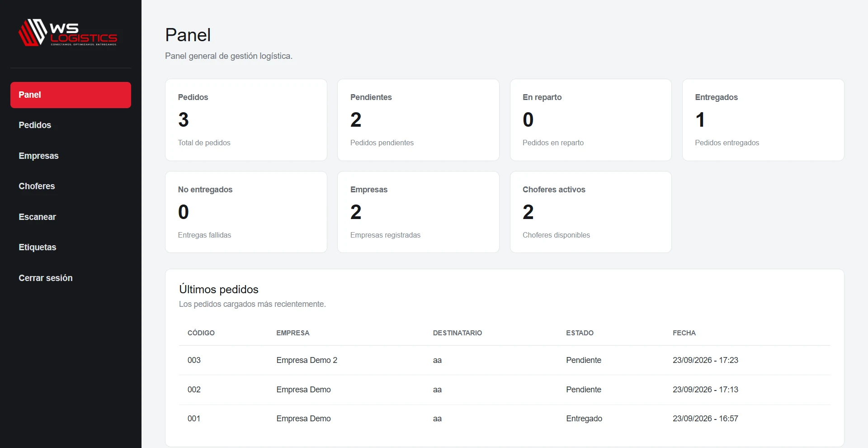Click the Últimos pedidos heading
868x448 pixels.
pos(219,289)
